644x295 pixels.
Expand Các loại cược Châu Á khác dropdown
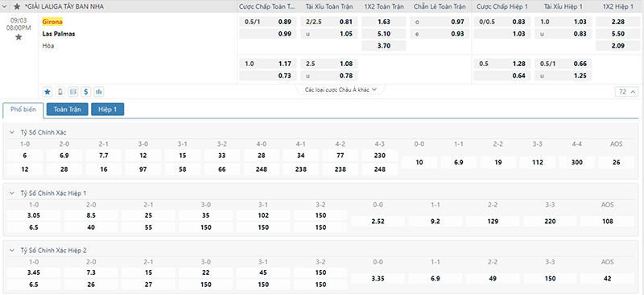(x=341, y=89)
